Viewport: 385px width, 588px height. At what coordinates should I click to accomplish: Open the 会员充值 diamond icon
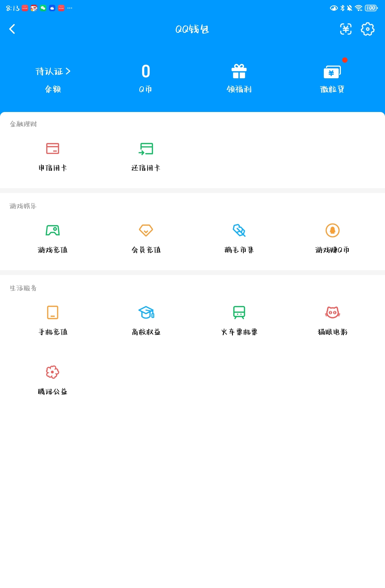click(146, 230)
